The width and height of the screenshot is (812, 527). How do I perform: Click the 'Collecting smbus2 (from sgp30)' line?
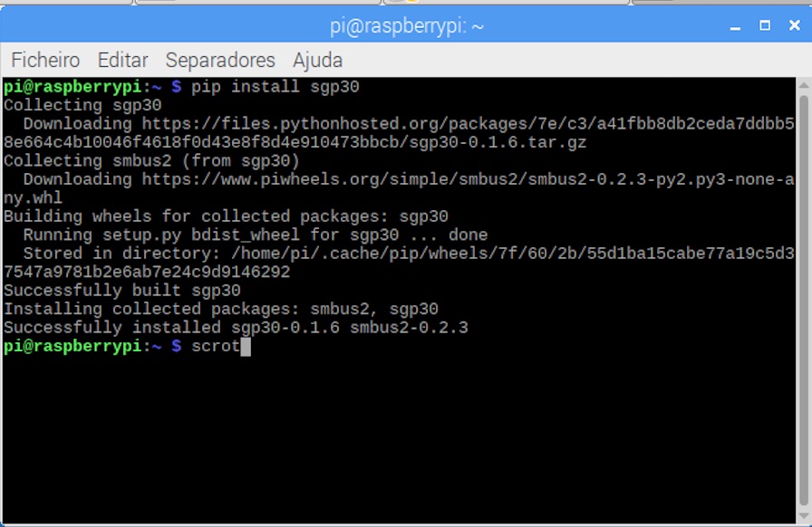coord(151,161)
